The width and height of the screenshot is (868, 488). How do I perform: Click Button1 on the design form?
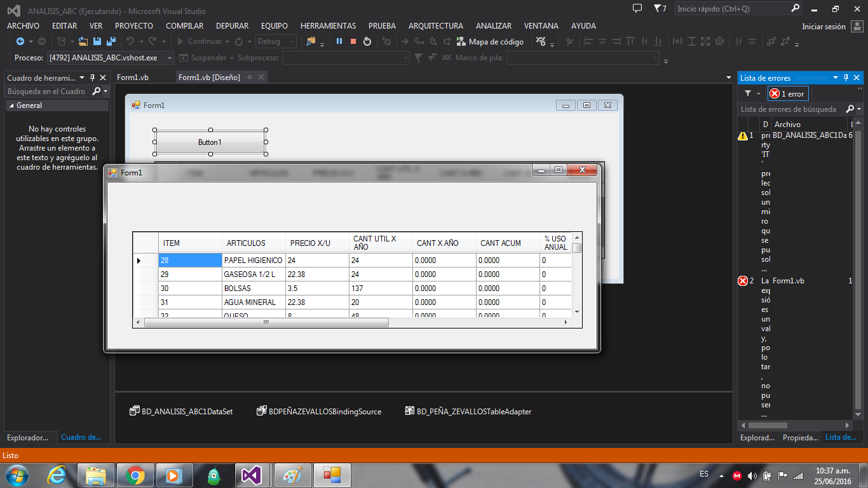click(x=210, y=142)
